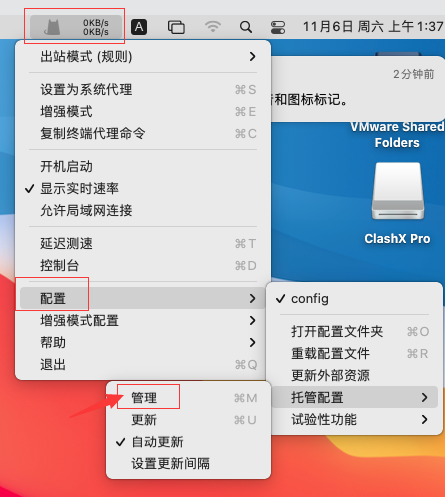Click the ClashX cat icon in menu bar
The image size is (445, 497).
(52, 27)
